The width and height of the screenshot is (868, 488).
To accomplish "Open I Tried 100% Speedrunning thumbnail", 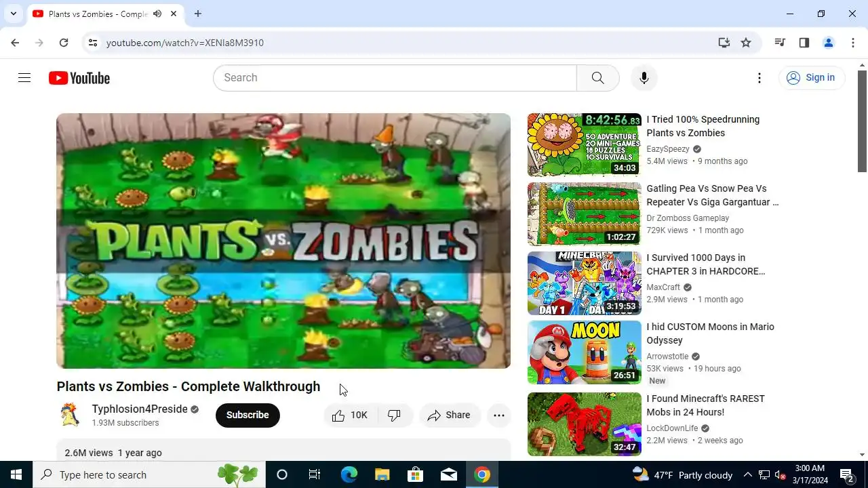I will (x=584, y=145).
